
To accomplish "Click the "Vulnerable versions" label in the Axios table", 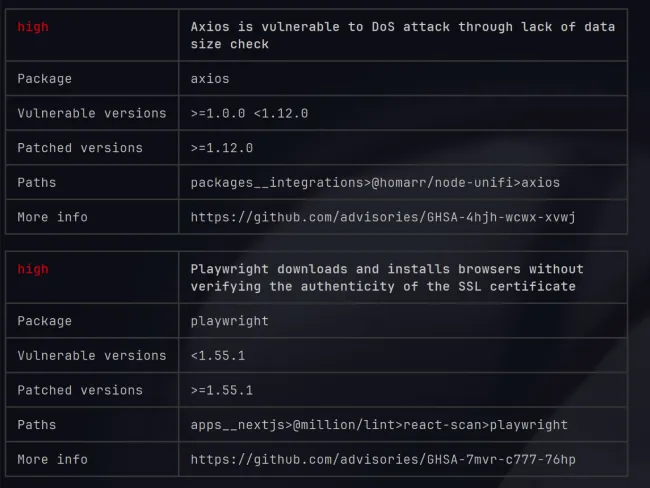I will [x=92, y=113].
